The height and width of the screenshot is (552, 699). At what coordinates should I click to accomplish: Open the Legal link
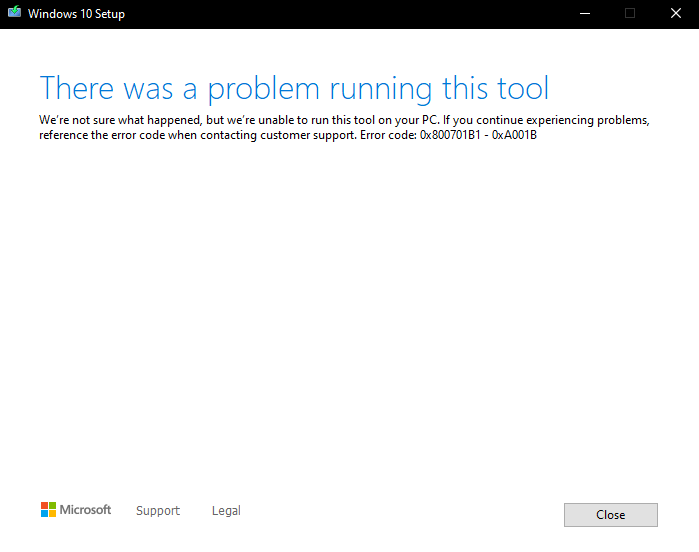226,511
